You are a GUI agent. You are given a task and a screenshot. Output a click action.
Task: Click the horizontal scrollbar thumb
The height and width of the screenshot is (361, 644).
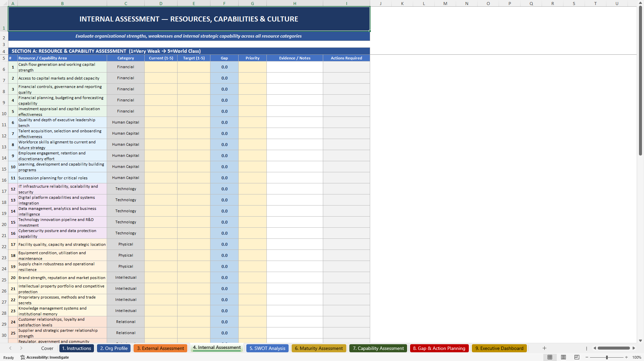click(x=613, y=348)
